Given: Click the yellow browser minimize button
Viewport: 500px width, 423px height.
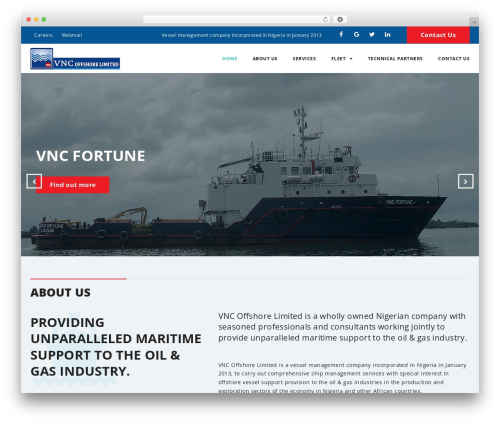Looking at the screenshot, I should coord(36,19).
